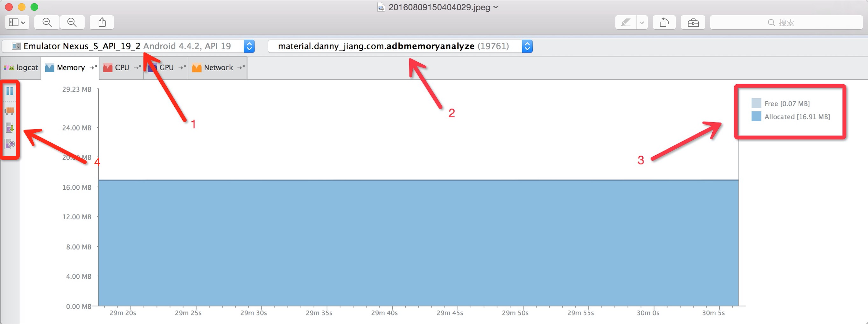Click the Share button in Preview toolbar
This screenshot has width=868, height=324.
[x=102, y=23]
